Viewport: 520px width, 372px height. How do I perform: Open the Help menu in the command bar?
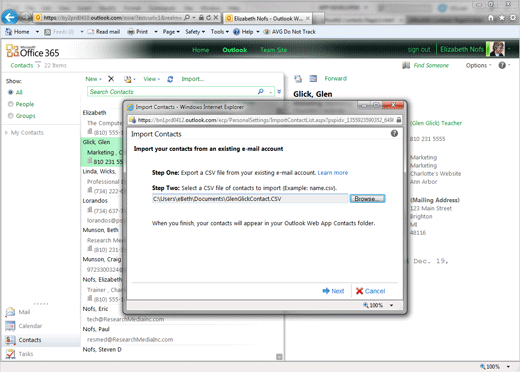tap(246, 32)
